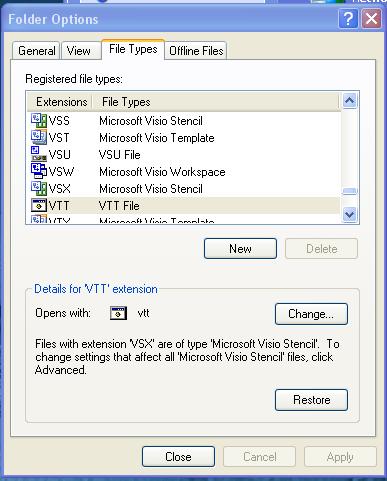Click the VSU file type icon
387x481 pixels.
coord(39,154)
